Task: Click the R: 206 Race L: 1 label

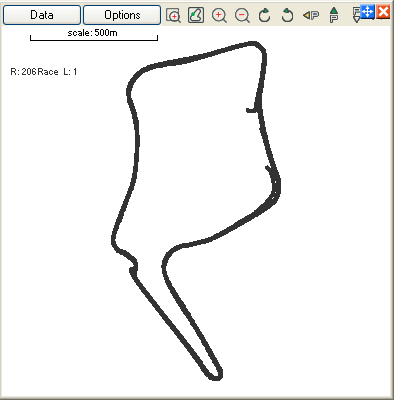Action: point(44,72)
